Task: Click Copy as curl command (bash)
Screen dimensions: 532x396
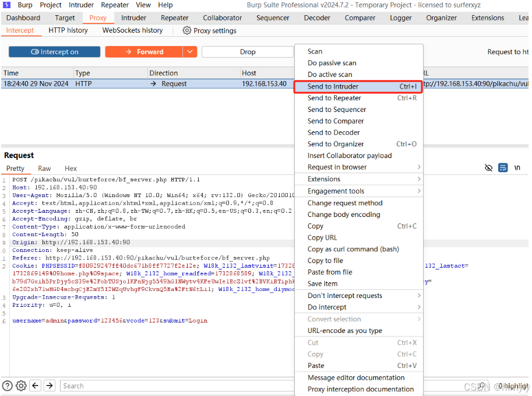Action: (358, 249)
